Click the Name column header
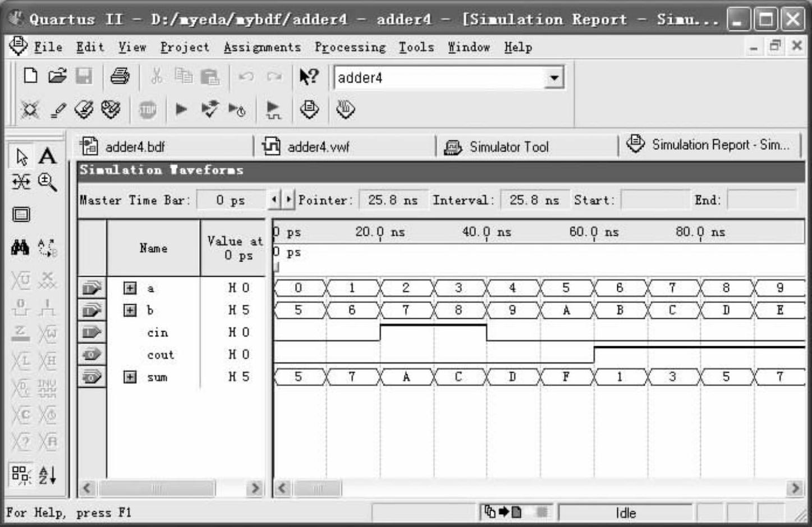This screenshot has width=812, height=527. click(x=153, y=248)
